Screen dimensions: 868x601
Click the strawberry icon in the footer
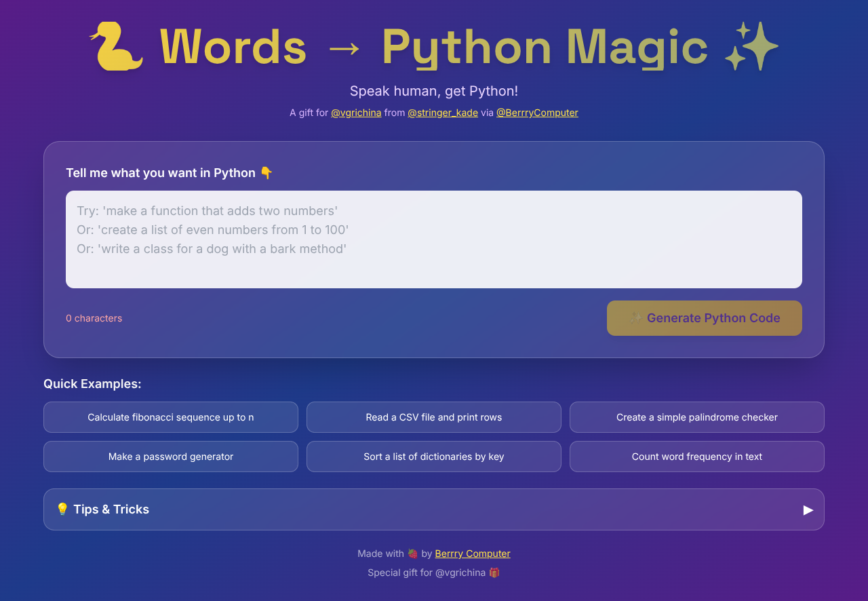413,554
